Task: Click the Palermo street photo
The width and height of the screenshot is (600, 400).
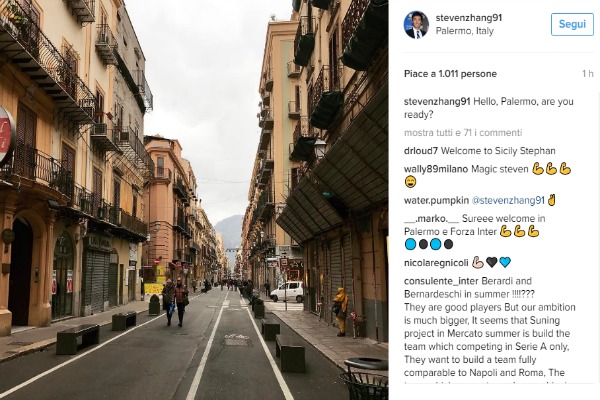Action: point(194,200)
